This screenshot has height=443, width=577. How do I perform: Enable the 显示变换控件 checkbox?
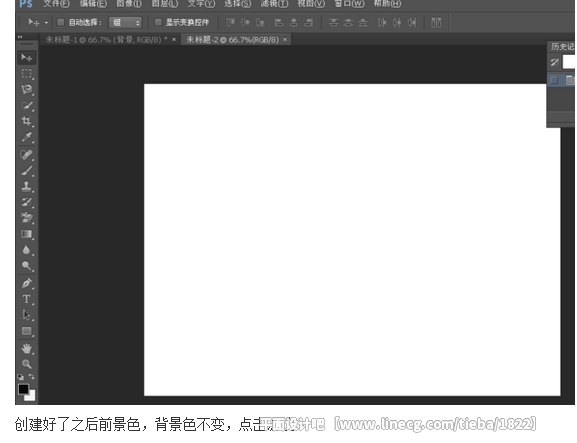coord(158,22)
